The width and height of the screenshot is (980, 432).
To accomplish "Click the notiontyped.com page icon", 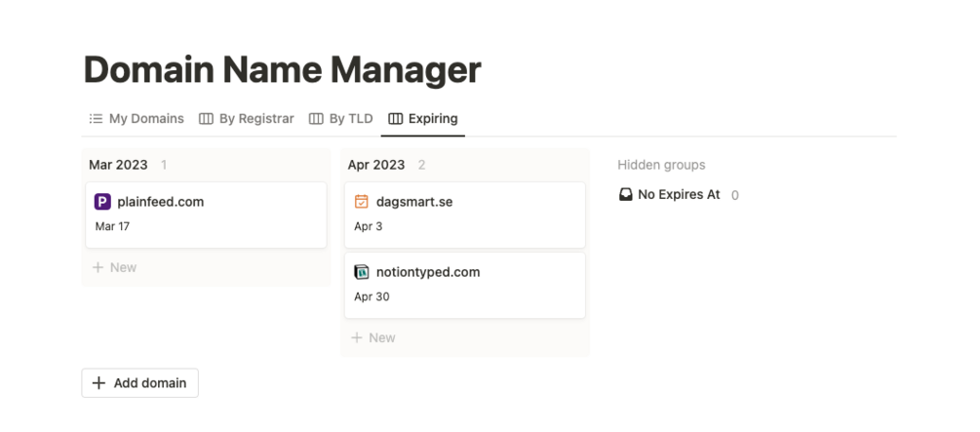I will (362, 272).
